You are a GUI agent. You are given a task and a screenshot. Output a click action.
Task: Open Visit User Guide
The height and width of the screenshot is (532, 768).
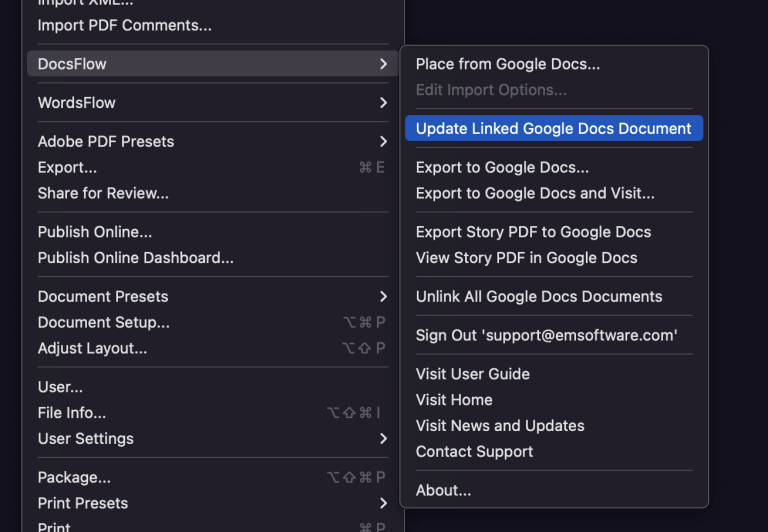pos(472,374)
